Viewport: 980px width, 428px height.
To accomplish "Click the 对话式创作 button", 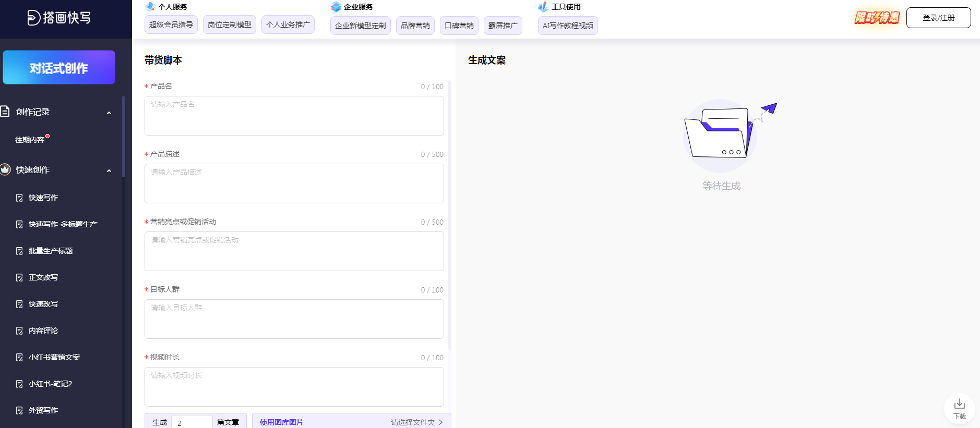I will (x=59, y=67).
